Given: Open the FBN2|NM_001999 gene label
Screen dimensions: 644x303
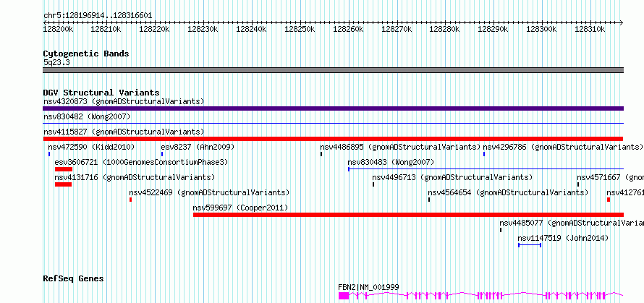Looking at the screenshot, I should 368,287.
